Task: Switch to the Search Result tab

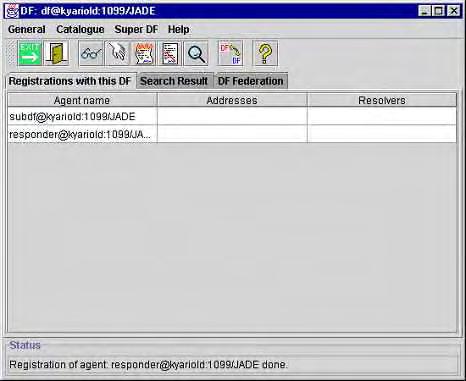Action: [x=174, y=81]
